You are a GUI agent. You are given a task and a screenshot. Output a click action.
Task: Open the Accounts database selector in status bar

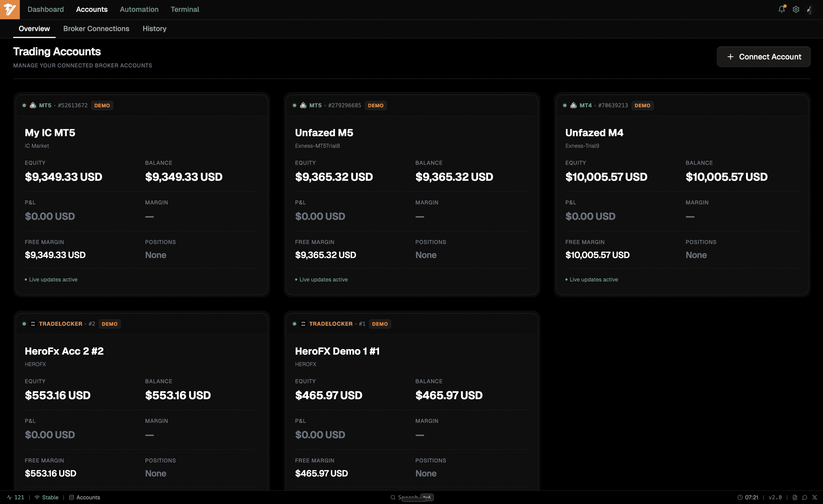coord(84,497)
